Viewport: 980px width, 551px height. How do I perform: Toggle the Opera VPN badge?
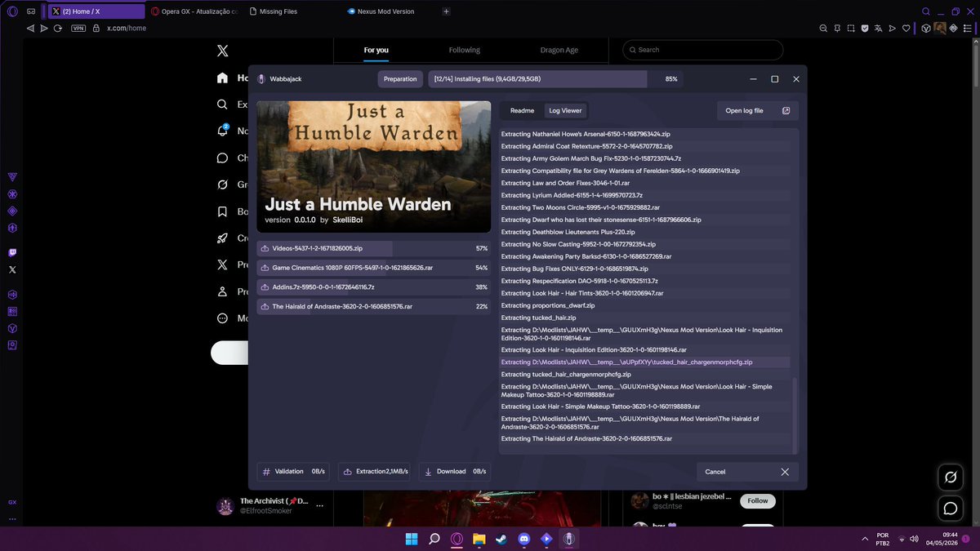[x=78, y=28]
